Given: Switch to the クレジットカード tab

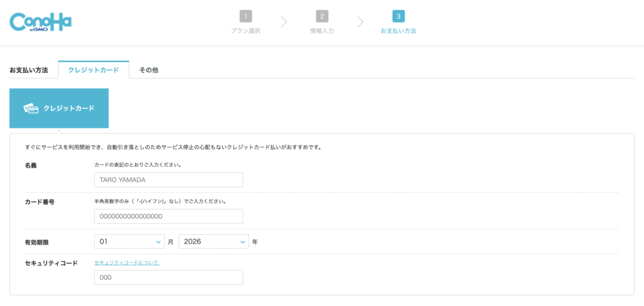Looking at the screenshot, I should (x=94, y=70).
